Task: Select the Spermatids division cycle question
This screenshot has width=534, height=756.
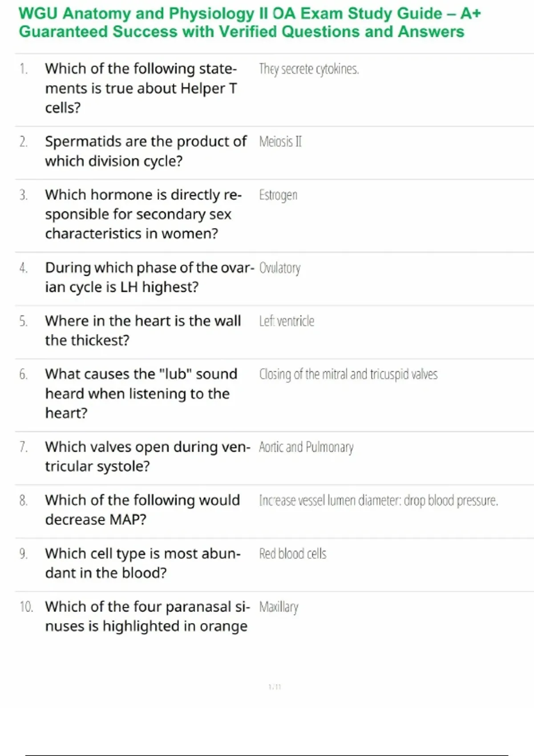Action: (146, 151)
